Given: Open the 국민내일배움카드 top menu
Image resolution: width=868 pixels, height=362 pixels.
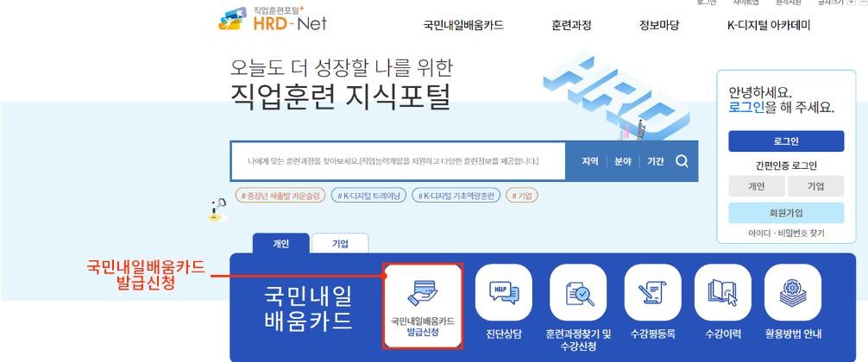Looking at the screenshot, I should pos(463,25).
